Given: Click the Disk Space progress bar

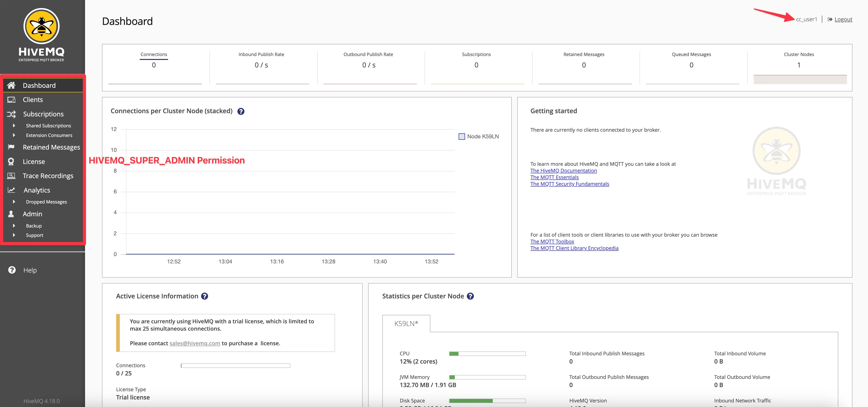Looking at the screenshot, I should click(487, 401).
